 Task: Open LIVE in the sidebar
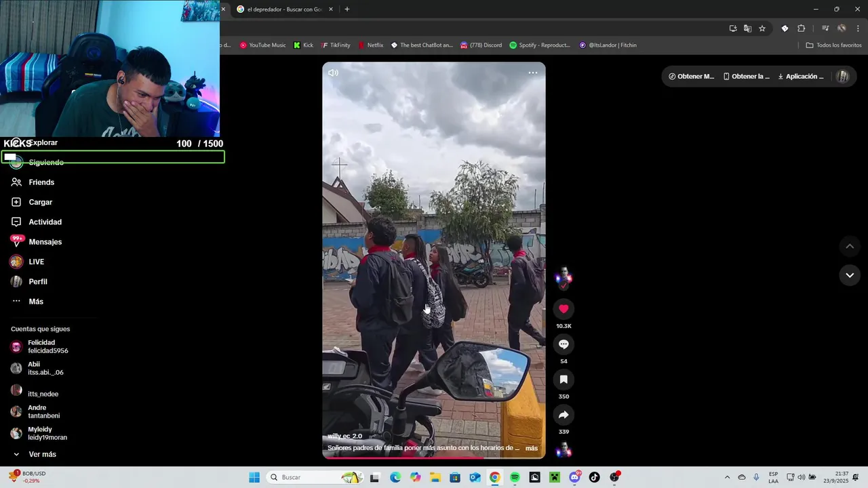[36, 262]
